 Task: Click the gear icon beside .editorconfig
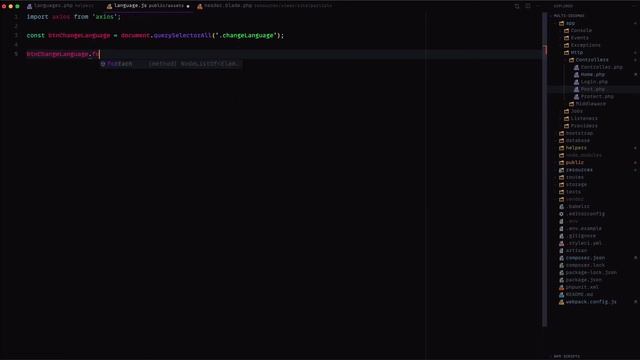pos(561,214)
